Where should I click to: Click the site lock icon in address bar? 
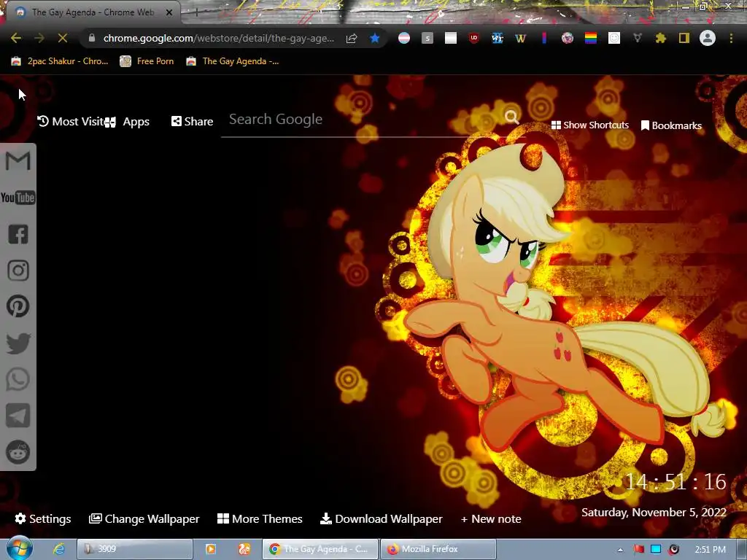tap(92, 38)
